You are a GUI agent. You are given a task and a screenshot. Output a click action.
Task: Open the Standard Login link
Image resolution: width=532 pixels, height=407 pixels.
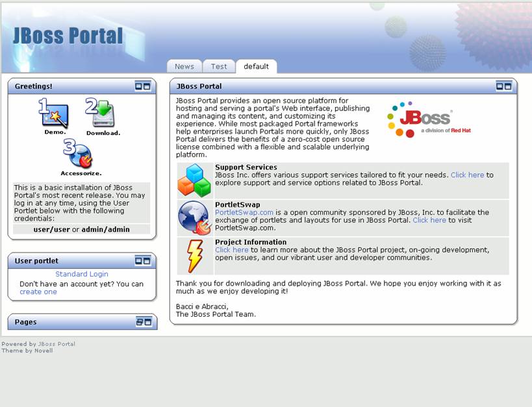click(x=82, y=274)
